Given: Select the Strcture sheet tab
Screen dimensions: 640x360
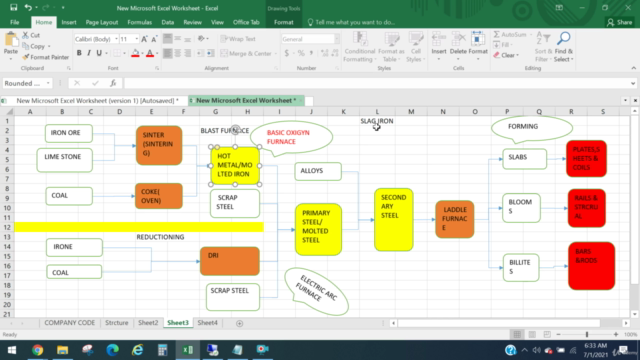Looking at the screenshot, I should 117,323.
